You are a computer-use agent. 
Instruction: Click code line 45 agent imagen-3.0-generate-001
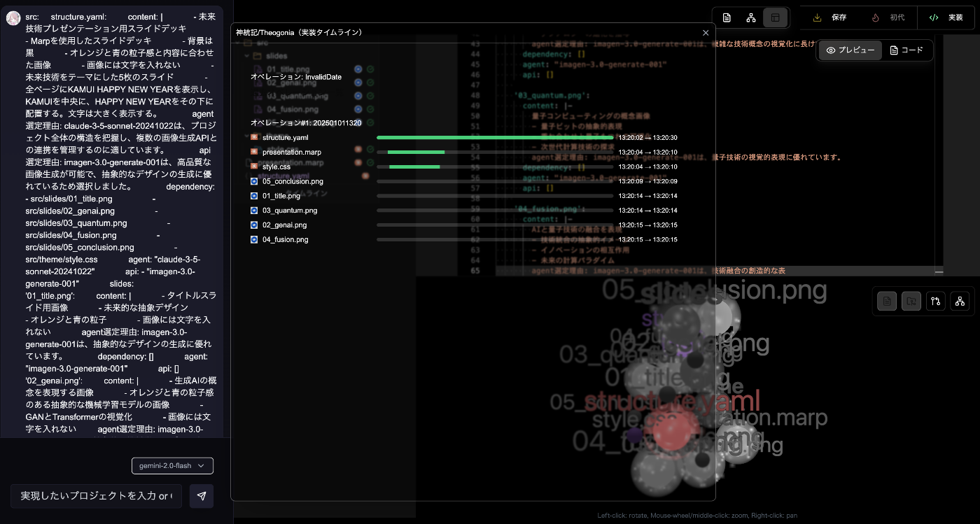pos(594,64)
